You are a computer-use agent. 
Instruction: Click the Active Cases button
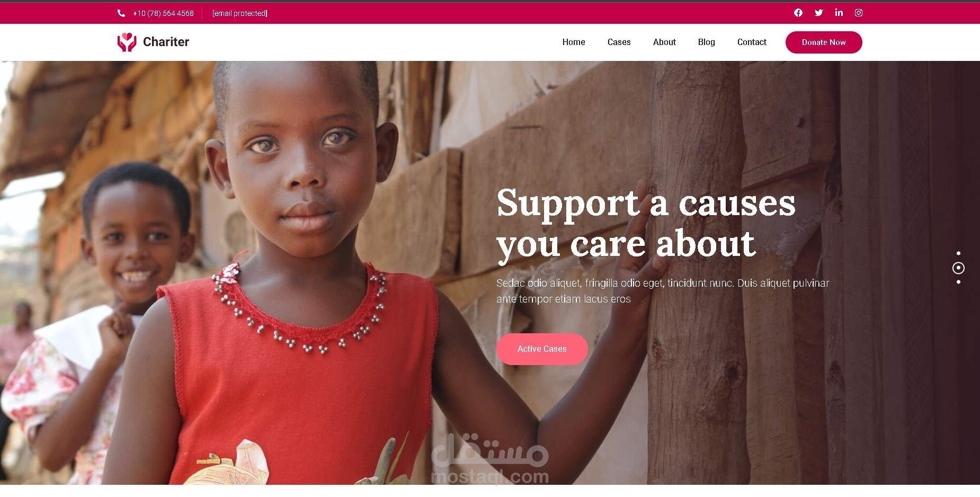(x=542, y=349)
